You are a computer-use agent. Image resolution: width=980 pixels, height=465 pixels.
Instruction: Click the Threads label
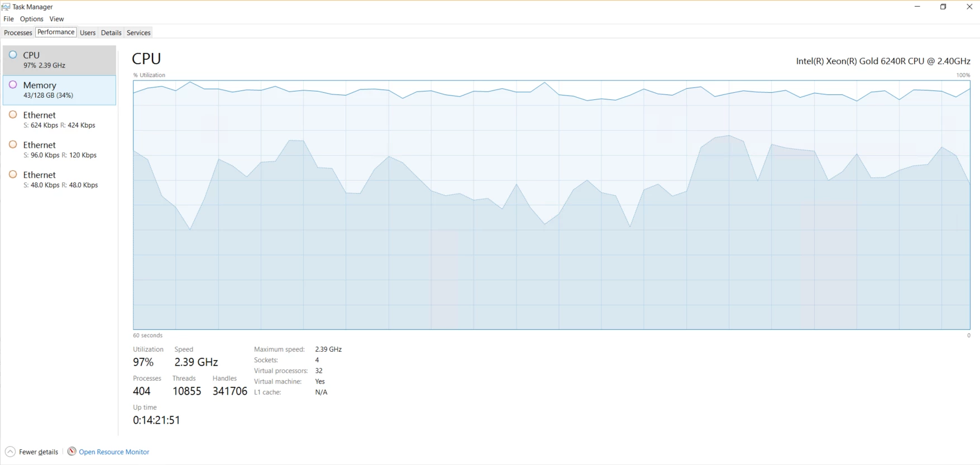click(x=184, y=378)
